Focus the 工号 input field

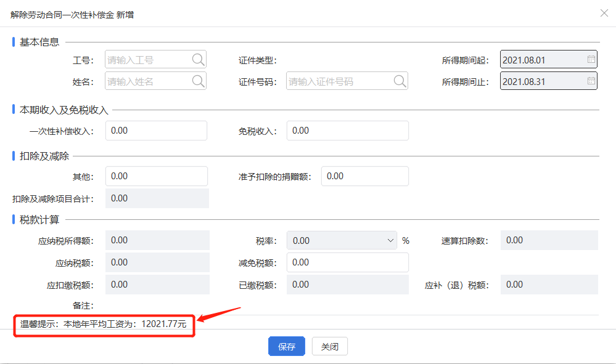[x=148, y=60]
